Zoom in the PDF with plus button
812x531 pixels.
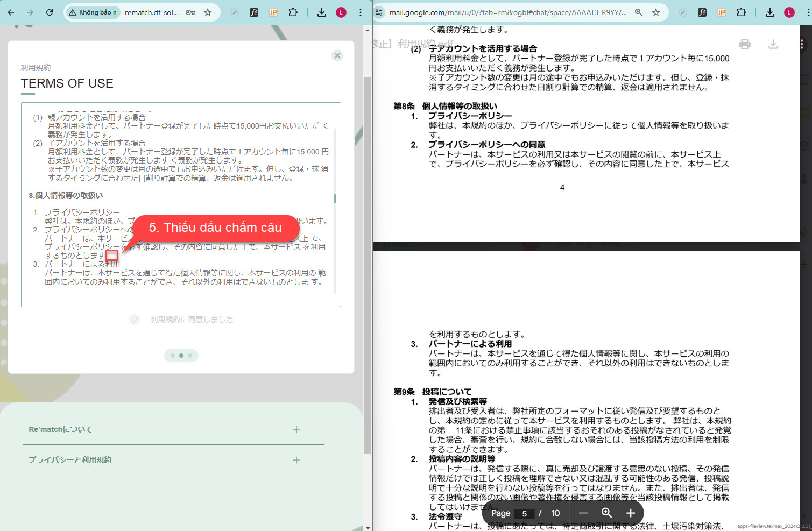pos(631,513)
